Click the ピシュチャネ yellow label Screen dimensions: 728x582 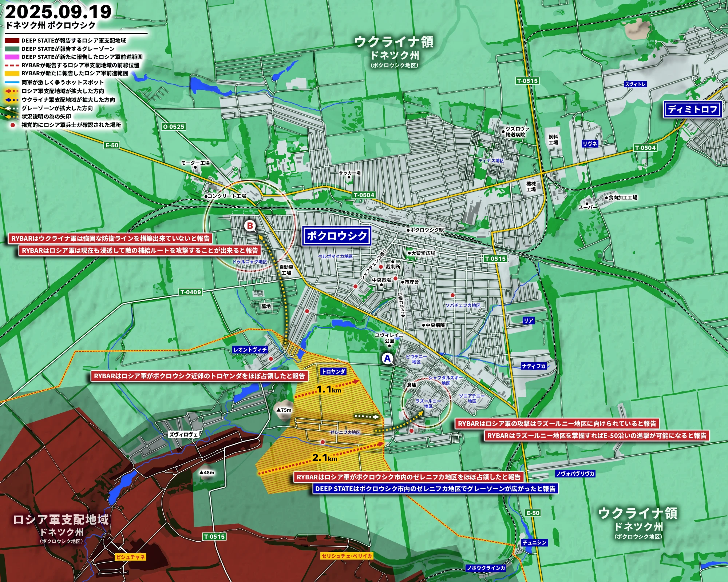click(130, 557)
